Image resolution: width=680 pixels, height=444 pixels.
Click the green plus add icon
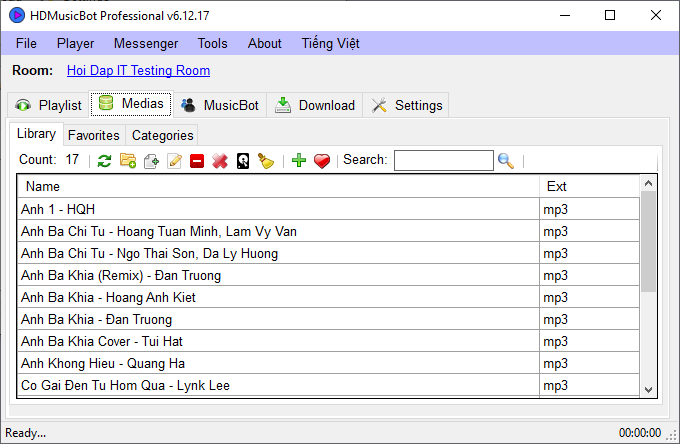[299, 160]
